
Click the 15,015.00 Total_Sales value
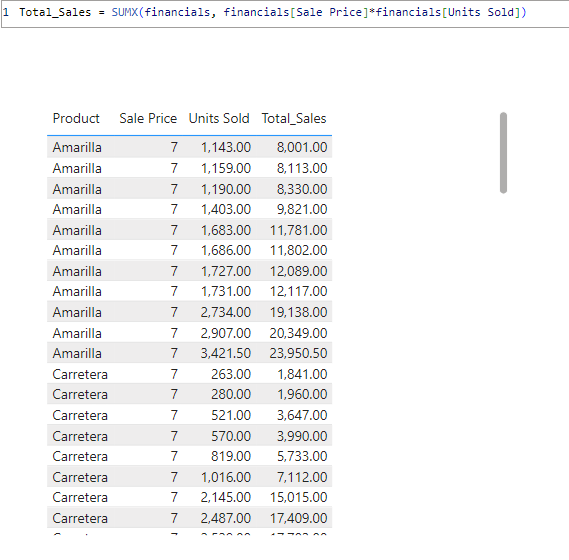pyautogui.click(x=298, y=497)
